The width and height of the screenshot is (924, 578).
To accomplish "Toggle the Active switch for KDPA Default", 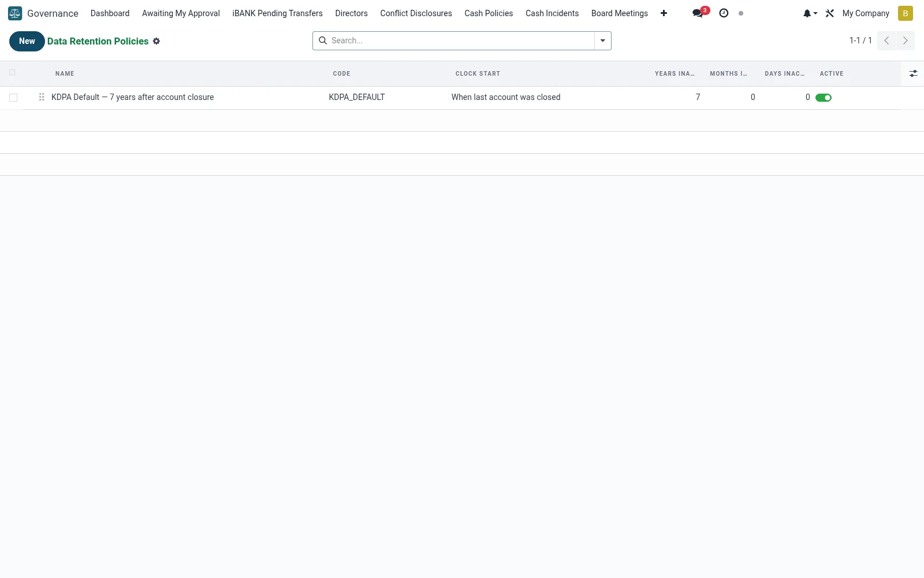I will pyautogui.click(x=824, y=98).
